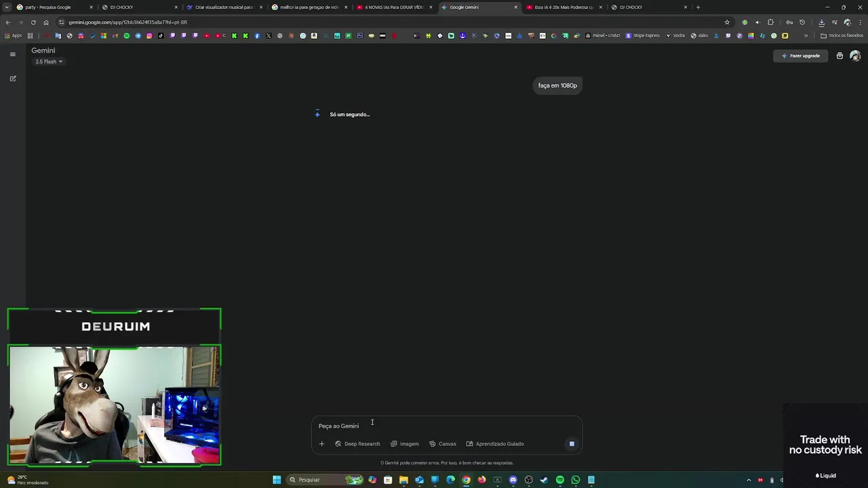This screenshot has width=868, height=488.
Task: Open the Gemini account avatar at top right
Action: point(855,56)
